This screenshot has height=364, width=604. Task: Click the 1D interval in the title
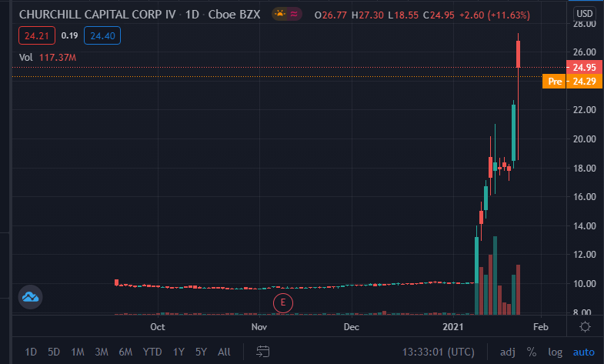coord(192,15)
